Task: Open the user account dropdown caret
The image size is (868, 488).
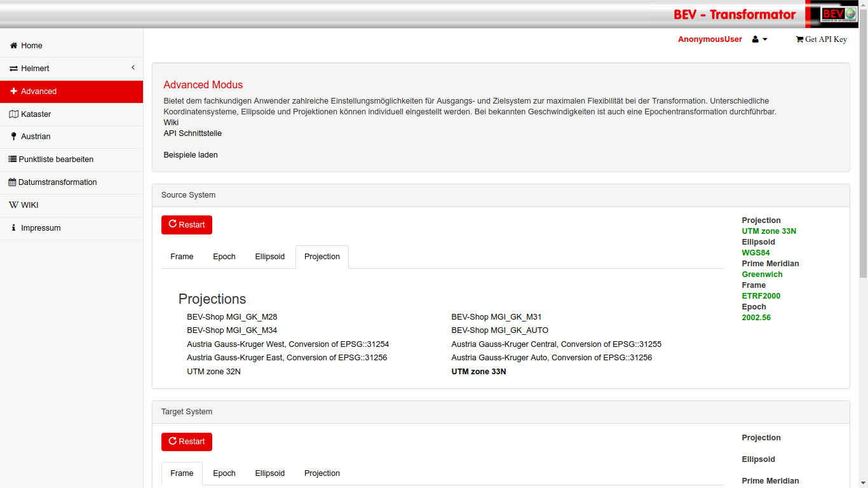Action: click(765, 39)
